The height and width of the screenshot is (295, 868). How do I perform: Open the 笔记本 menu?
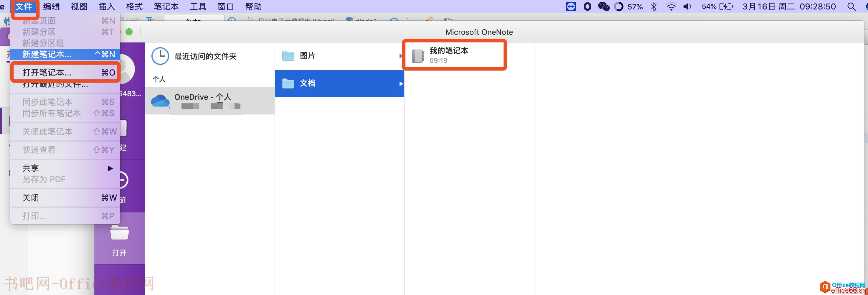tap(166, 6)
